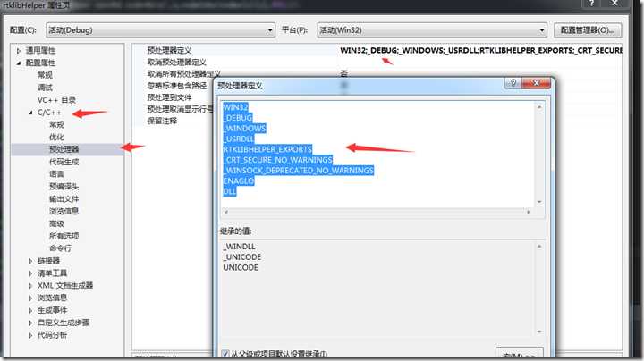Image resolution: width=644 pixels, height=361 pixels.
Task: Select 调试 in the property tree
Action: pos(45,88)
